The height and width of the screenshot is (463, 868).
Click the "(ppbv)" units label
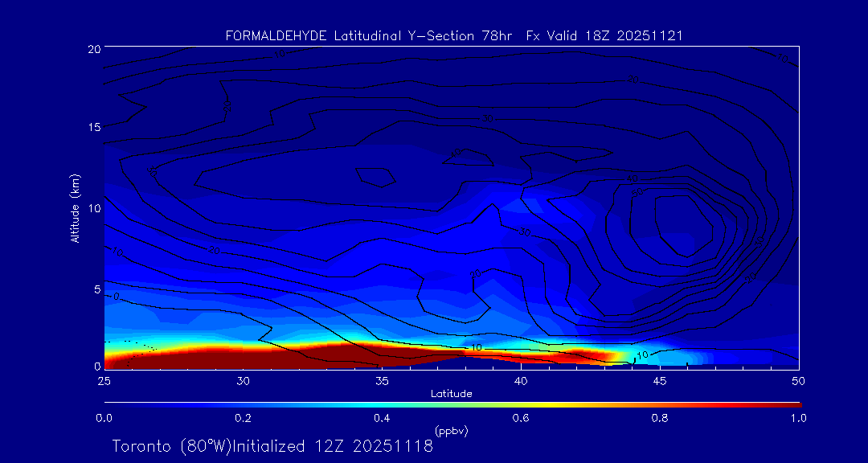click(451, 431)
